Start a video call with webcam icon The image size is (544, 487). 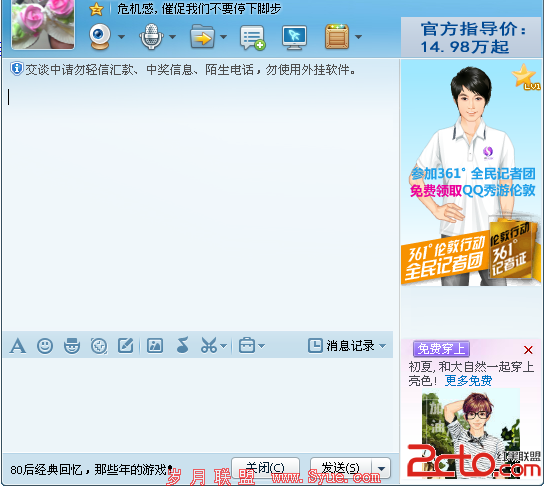100,36
